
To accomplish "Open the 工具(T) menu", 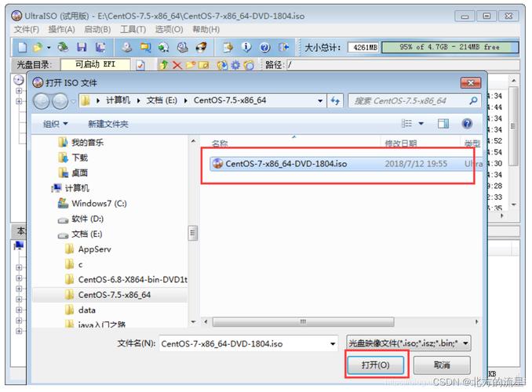I will pos(133,30).
